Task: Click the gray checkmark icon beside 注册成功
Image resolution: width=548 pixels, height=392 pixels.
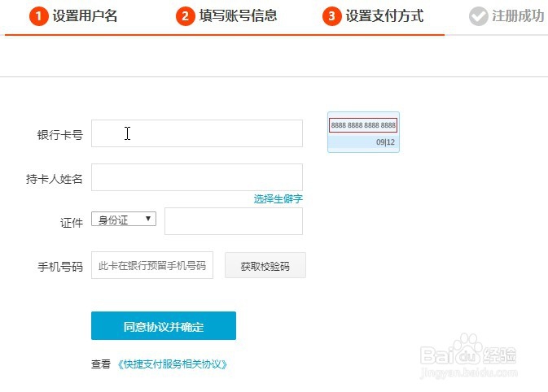Action: pos(478,16)
